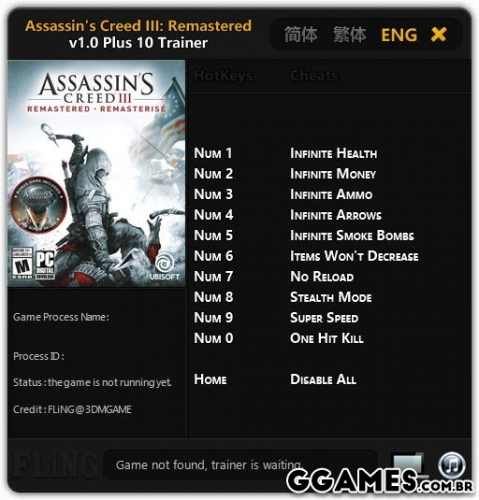The width and height of the screenshot is (479, 500).
Task: Enable Infinite Smoke Bombs option
Action: (352, 235)
